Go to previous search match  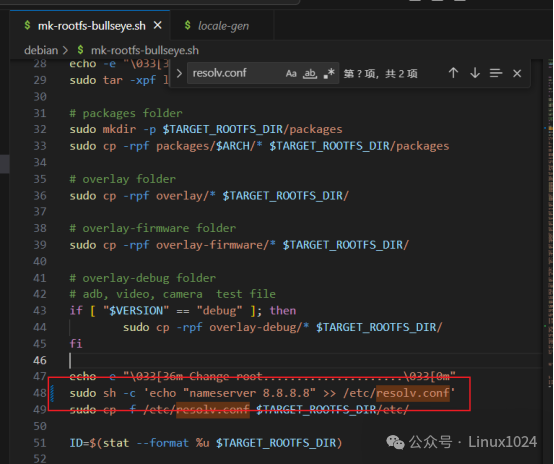click(x=453, y=73)
